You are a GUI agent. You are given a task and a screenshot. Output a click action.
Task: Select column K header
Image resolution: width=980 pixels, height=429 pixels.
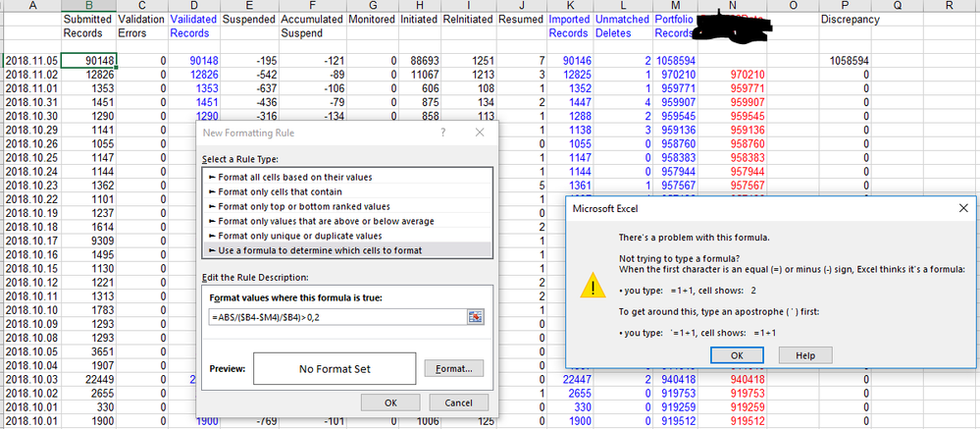569,6
